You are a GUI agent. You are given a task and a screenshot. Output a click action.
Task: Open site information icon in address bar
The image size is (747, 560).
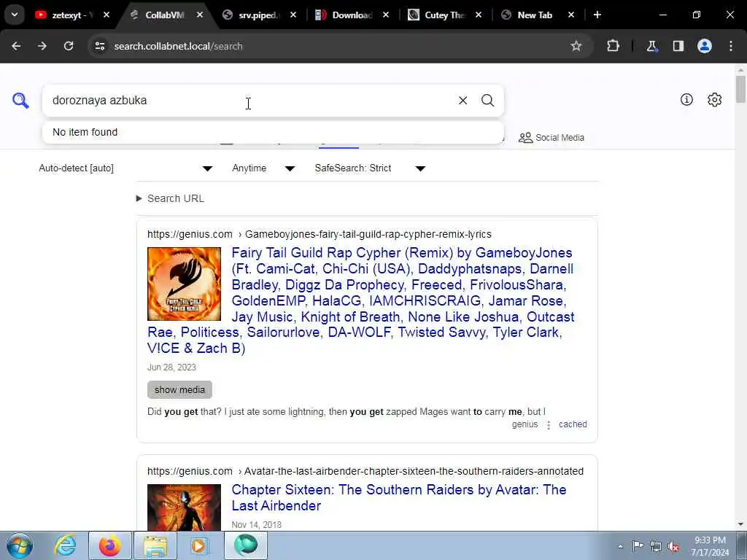tap(99, 46)
